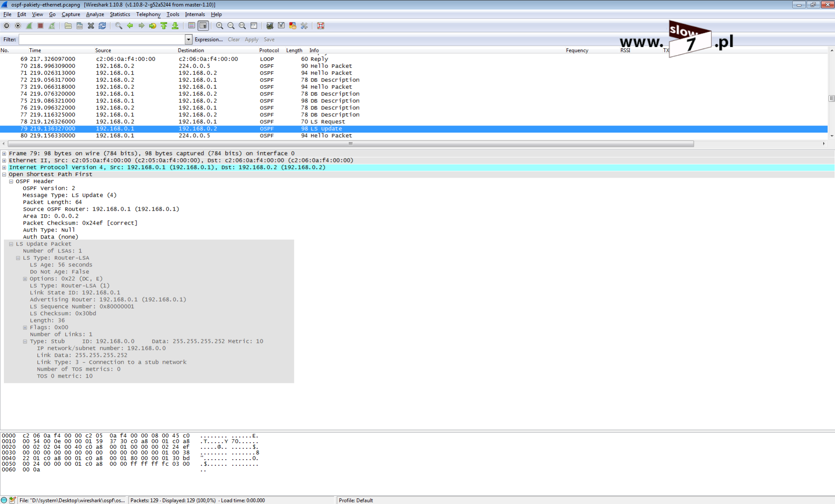Jump to the last packet icon
Viewport: 835px width, 504px height.
175,26
